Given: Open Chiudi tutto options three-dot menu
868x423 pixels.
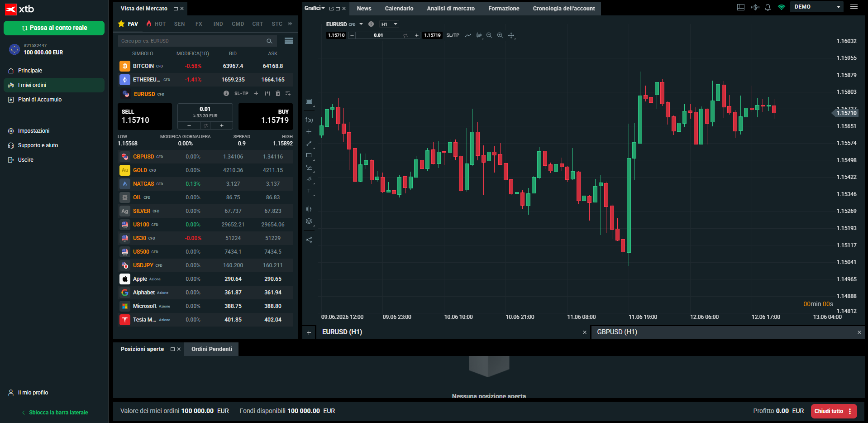Looking at the screenshot, I should pos(850,411).
